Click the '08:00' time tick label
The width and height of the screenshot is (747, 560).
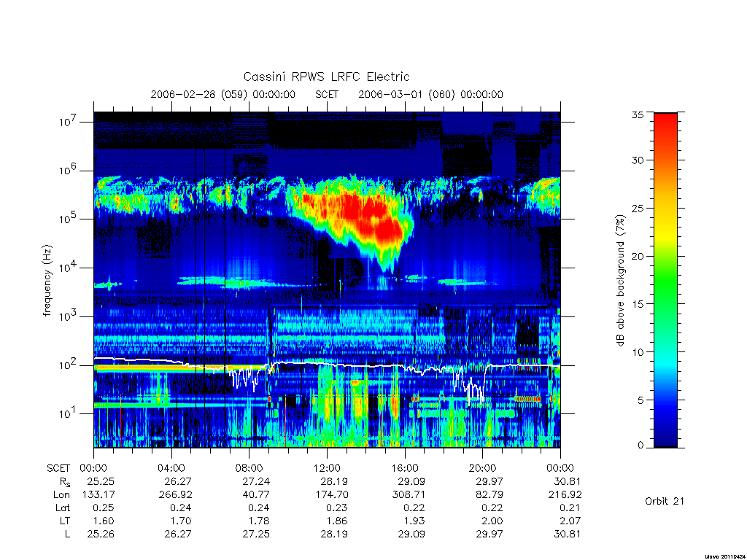pyautogui.click(x=249, y=468)
